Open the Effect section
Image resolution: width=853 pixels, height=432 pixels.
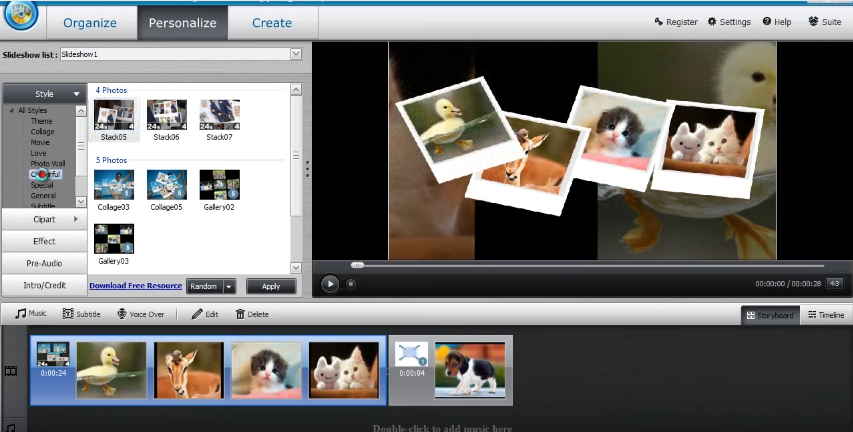(44, 241)
